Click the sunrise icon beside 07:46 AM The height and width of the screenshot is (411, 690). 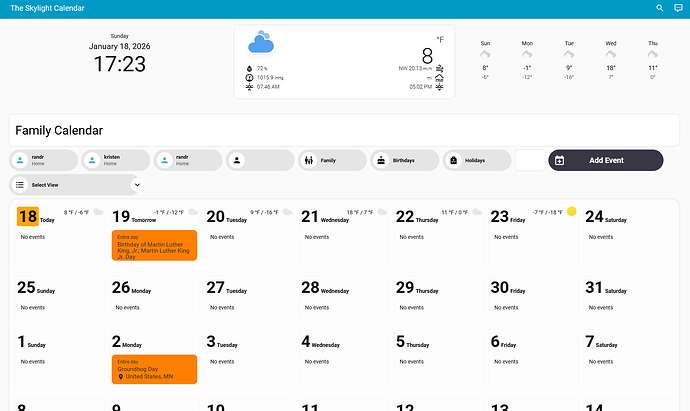coord(250,87)
